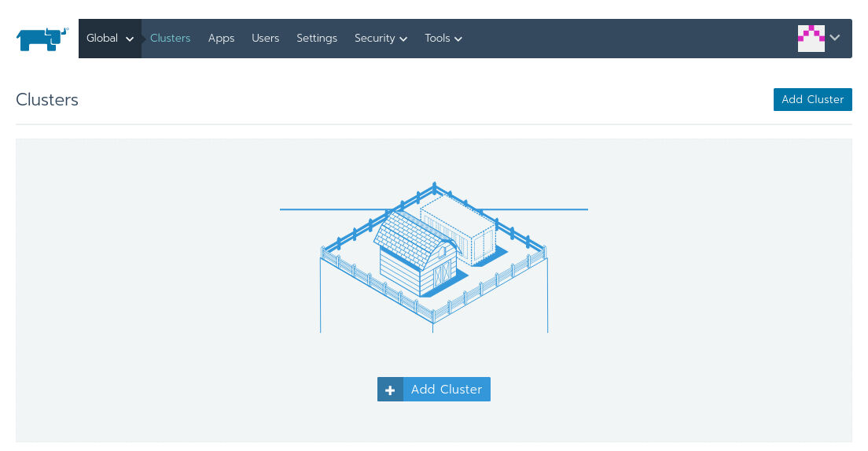Open the Global scope dropdown
The height and width of the screenshot is (451, 868).
(x=109, y=39)
